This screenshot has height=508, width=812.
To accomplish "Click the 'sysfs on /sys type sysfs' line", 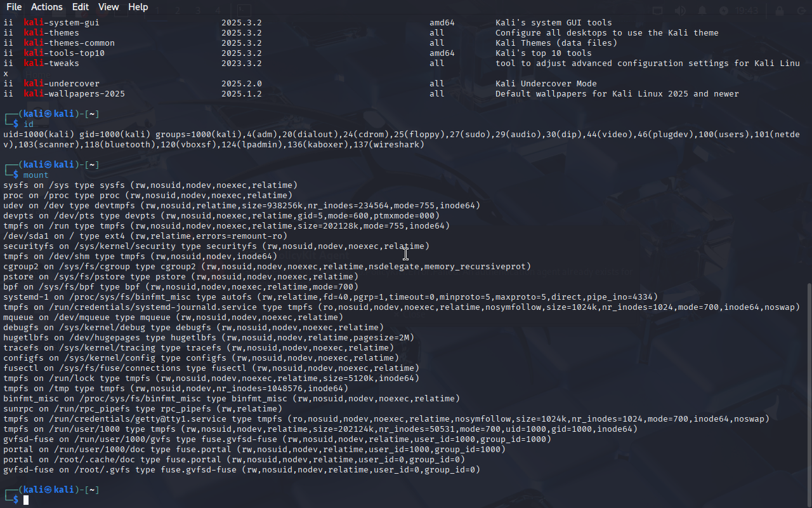I will point(150,185).
